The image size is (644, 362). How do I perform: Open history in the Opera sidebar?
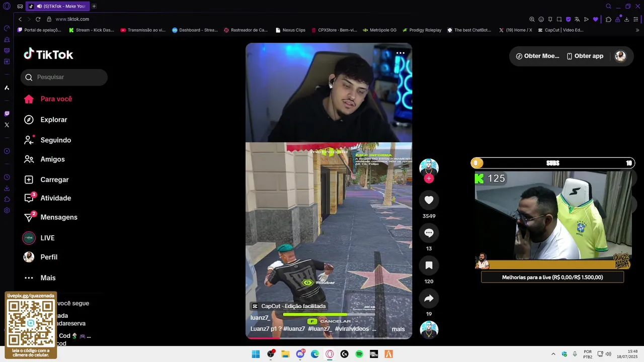(x=7, y=177)
